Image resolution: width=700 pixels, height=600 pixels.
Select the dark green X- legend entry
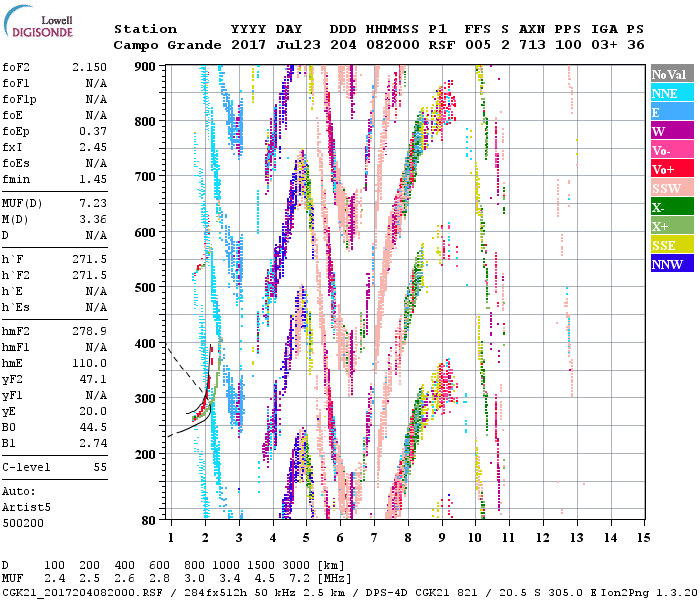coord(672,207)
